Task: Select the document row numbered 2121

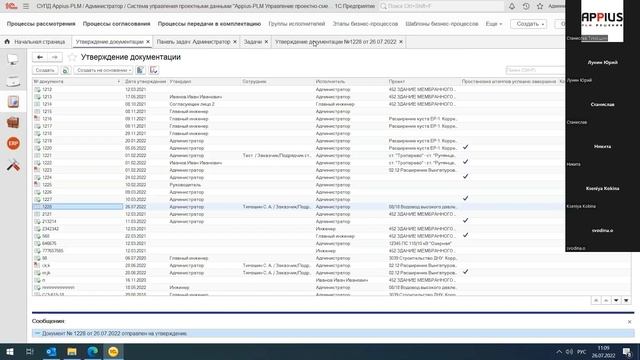Action: coord(299,214)
